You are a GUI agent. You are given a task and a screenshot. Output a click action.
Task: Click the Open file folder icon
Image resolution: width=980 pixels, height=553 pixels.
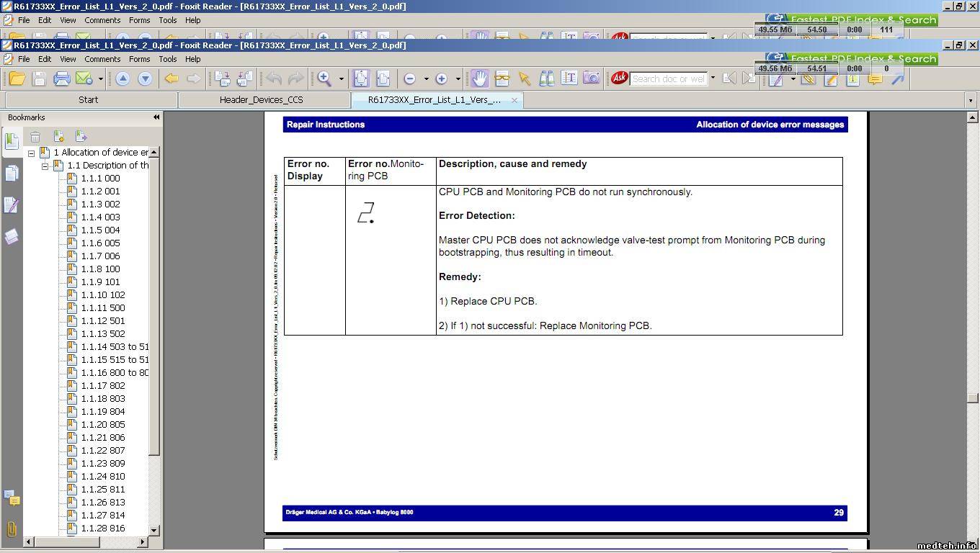(x=17, y=78)
